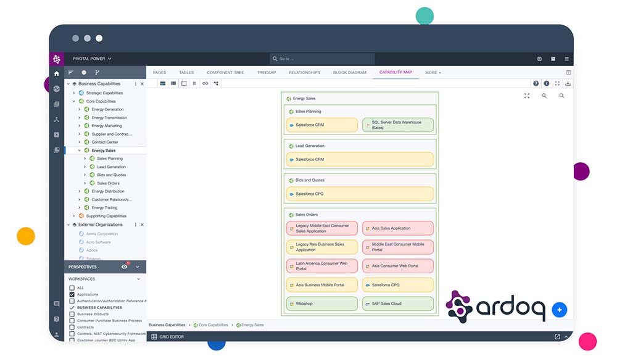Click the fit-to-screen arrows icon
617x364 pixels.
coord(527,96)
